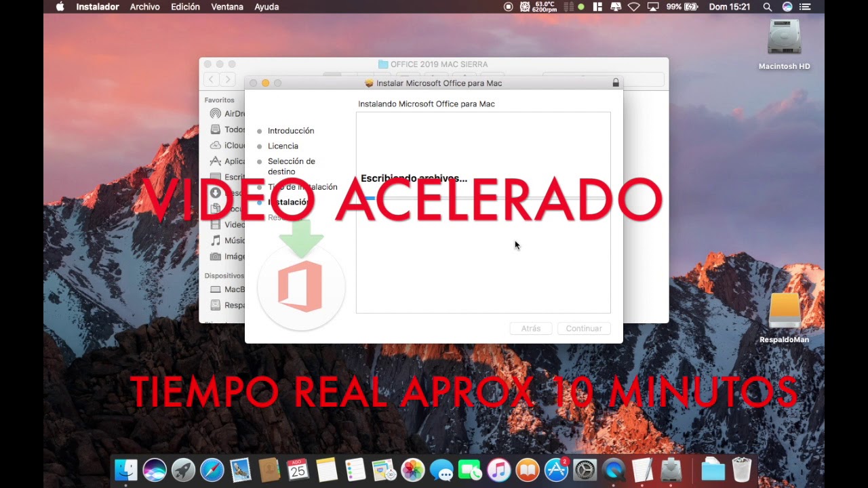This screenshot has width=868, height=488.
Task: Select the Licencia installer step
Action: [x=283, y=146]
